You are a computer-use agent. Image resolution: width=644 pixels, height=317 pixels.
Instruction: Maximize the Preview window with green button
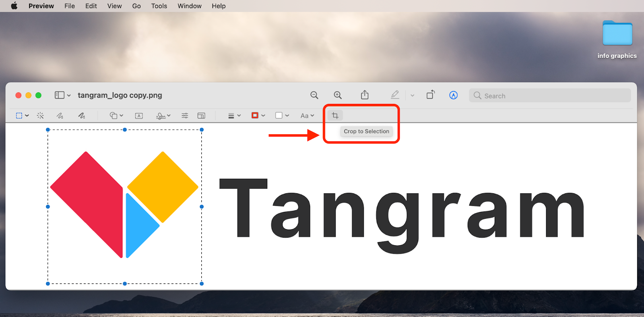click(39, 95)
